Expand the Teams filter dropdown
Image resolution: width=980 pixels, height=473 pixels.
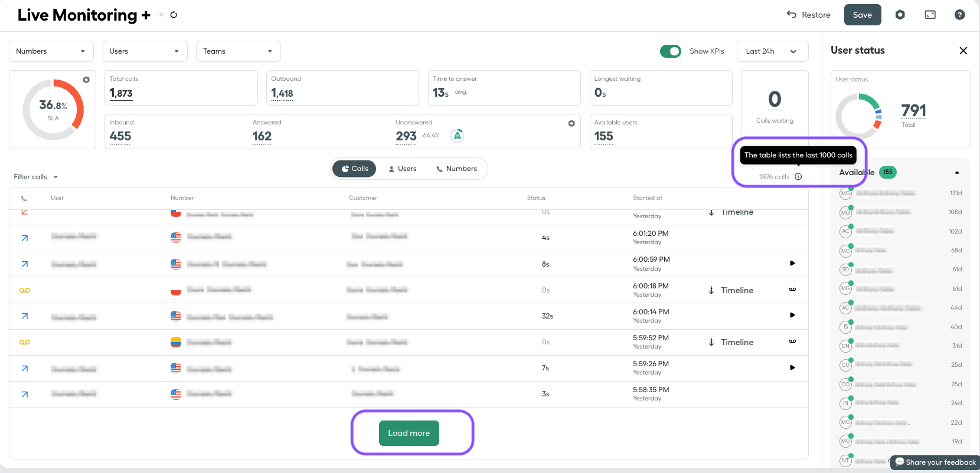point(238,51)
